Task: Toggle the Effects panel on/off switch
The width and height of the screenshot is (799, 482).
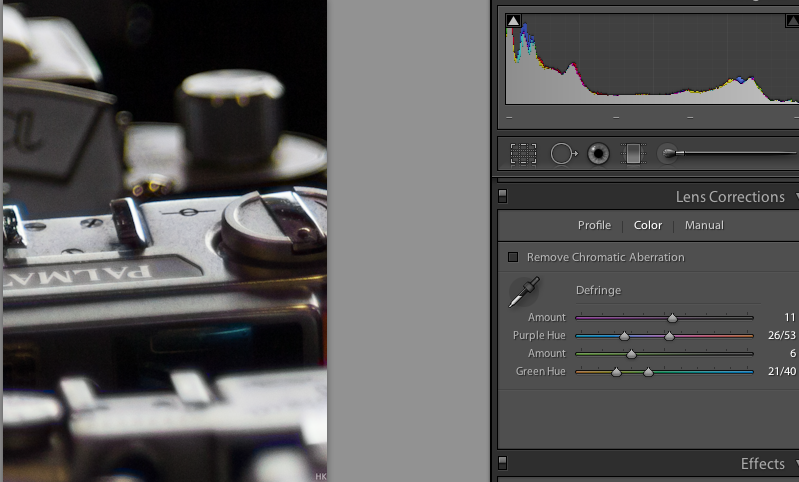Action: 503,463
